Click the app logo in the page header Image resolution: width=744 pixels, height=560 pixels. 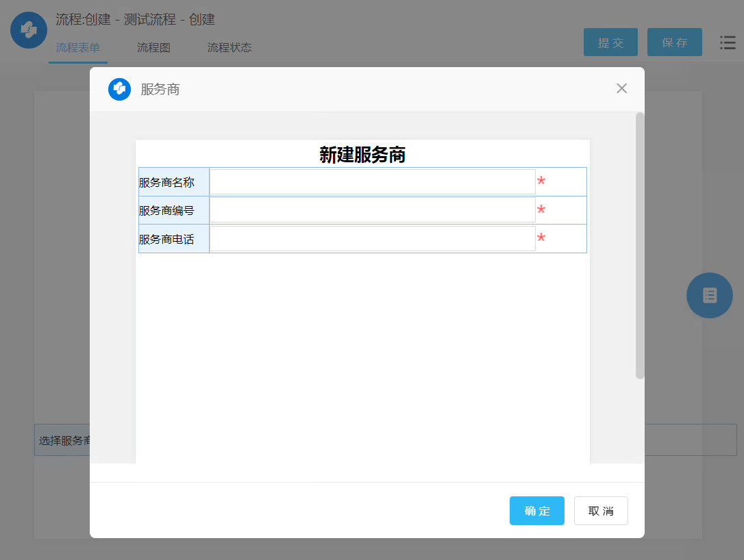point(29,30)
